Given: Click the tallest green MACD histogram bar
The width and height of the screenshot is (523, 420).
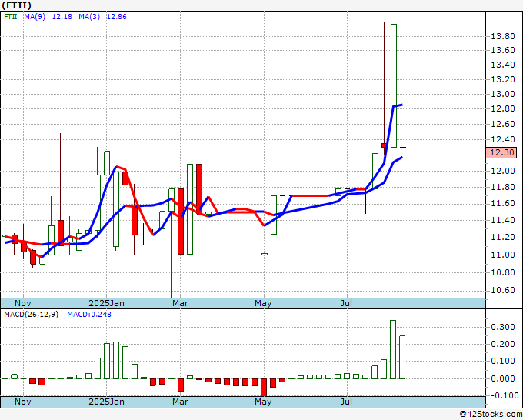Looking at the screenshot, I should click(x=393, y=349).
